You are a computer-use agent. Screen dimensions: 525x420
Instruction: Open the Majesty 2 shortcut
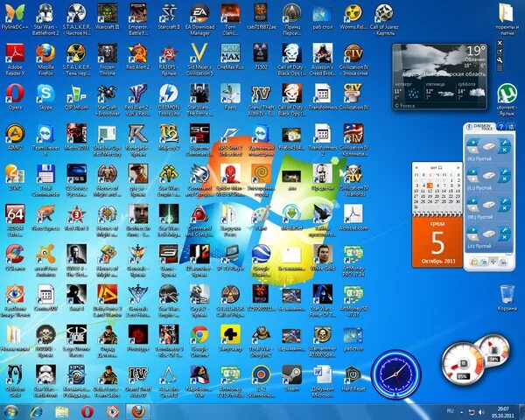click(x=169, y=137)
